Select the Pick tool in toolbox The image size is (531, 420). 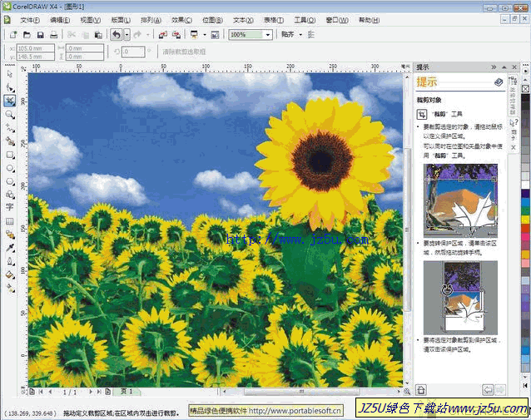tap(9, 74)
